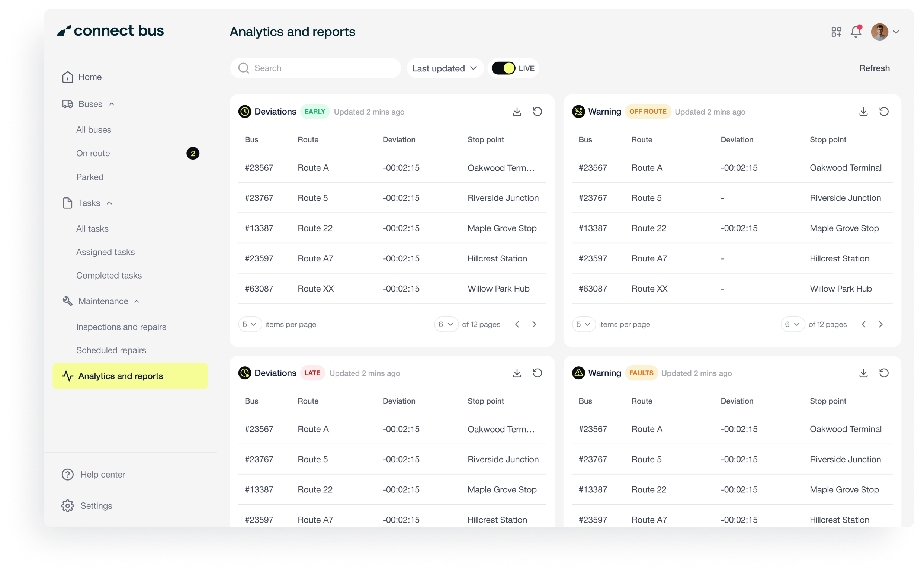924x572 pixels.
Task: Download Warning FAULTS report
Action: click(x=863, y=373)
